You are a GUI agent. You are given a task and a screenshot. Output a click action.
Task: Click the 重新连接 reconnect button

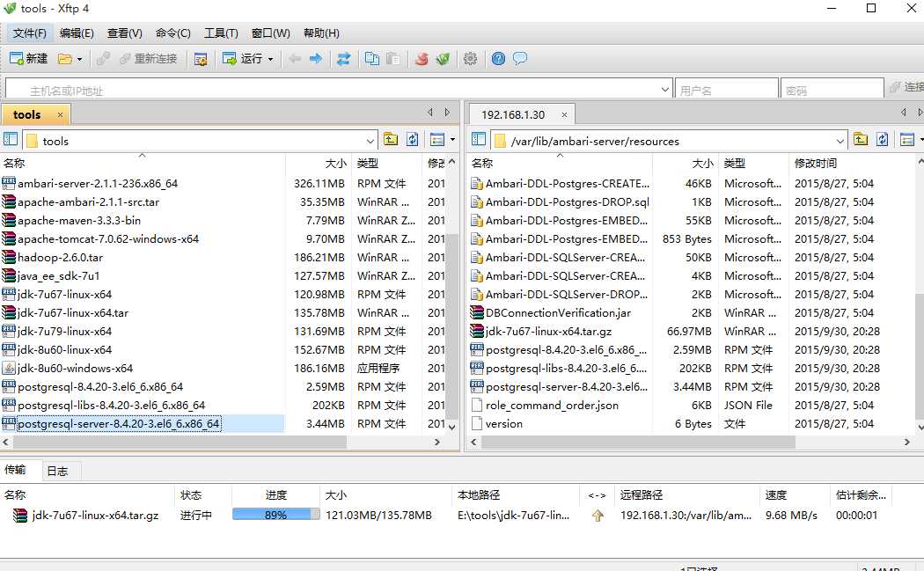(x=149, y=58)
